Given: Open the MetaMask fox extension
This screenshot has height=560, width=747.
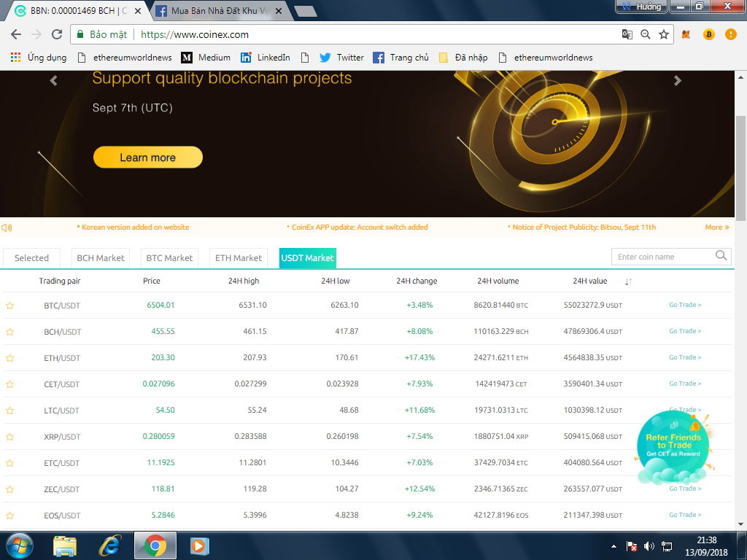Looking at the screenshot, I should [686, 34].
